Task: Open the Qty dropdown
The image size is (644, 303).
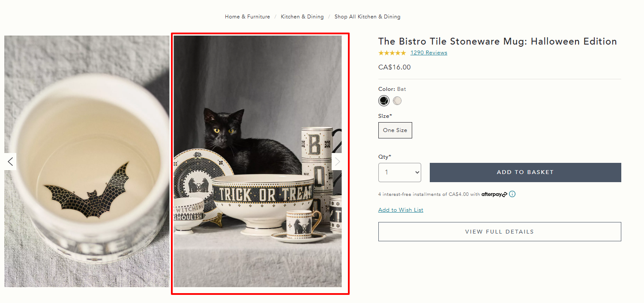Action: pos(399,172)
